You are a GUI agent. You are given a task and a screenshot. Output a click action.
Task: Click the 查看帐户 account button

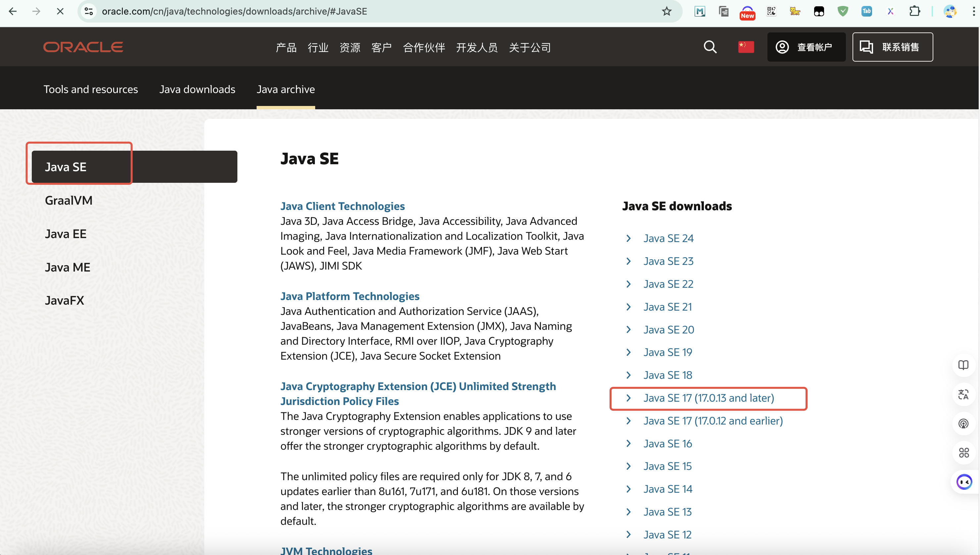pos(806,47)
